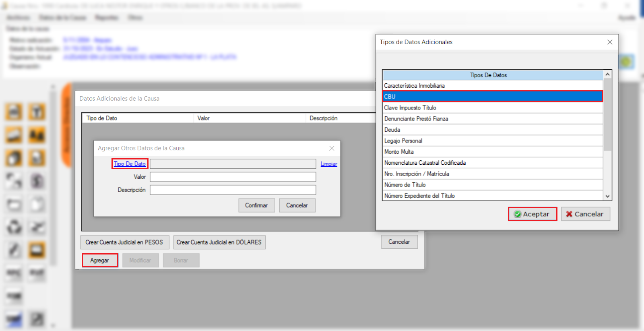Click Crear Cuenta Judicial en PESOS

(124, 242)
